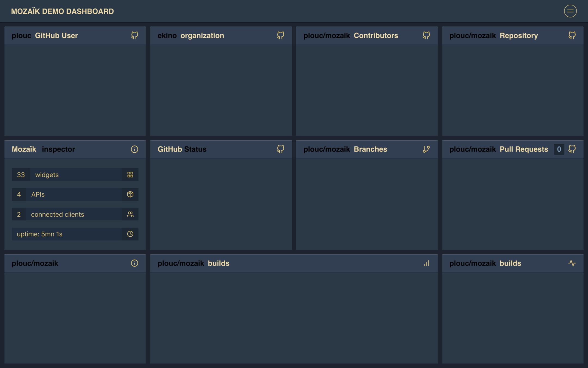588x368 pixels.
Task: Click the users icon in connected clients row
Action: (x=130, y=214)
